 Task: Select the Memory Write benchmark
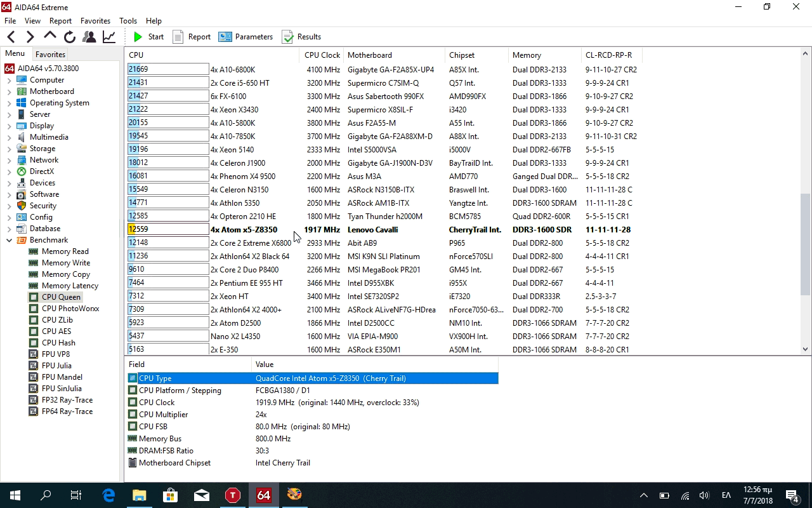(66, 263)
